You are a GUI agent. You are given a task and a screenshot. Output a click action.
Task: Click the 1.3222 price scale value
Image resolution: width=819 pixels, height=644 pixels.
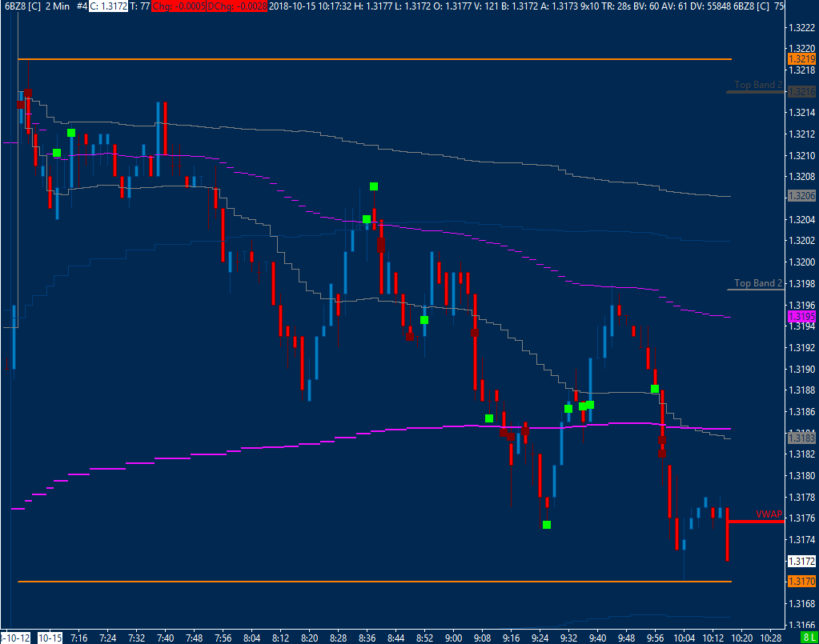[802, 28]
